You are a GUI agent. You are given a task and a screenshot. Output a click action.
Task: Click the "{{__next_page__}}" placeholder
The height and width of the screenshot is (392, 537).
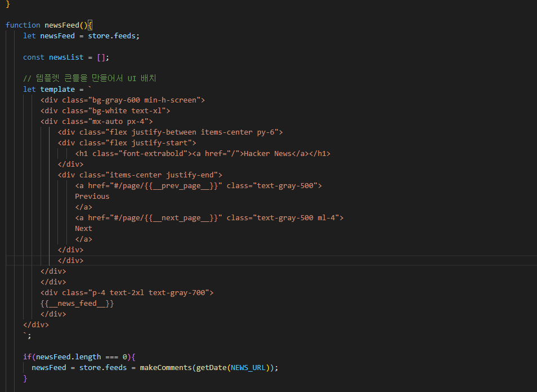[181, 217]
